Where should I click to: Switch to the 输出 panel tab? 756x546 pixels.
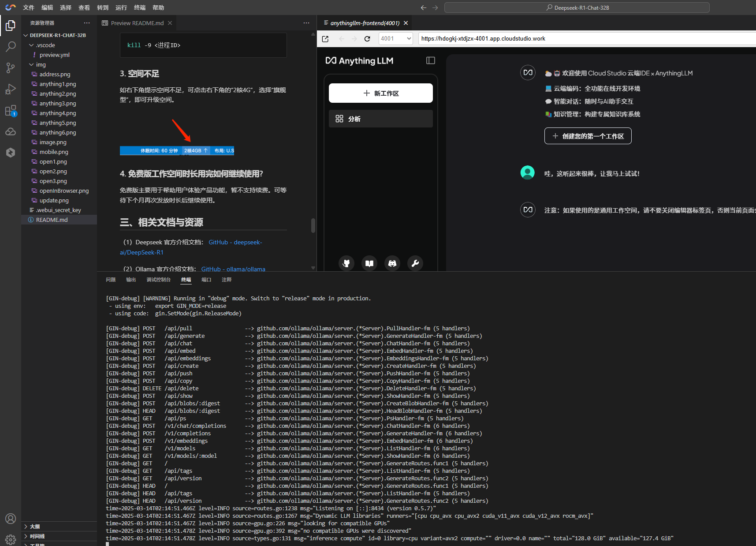click(x=131, y=280)
